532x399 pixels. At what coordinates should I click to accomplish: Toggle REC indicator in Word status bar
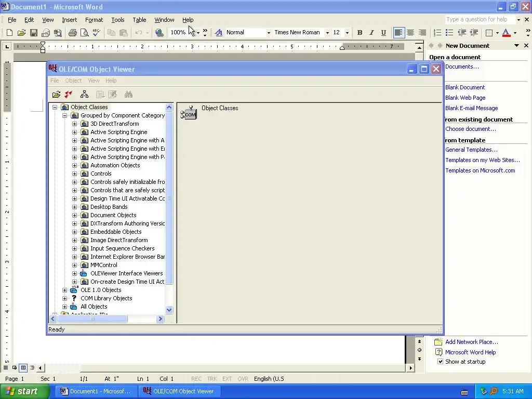pos(196,379)
